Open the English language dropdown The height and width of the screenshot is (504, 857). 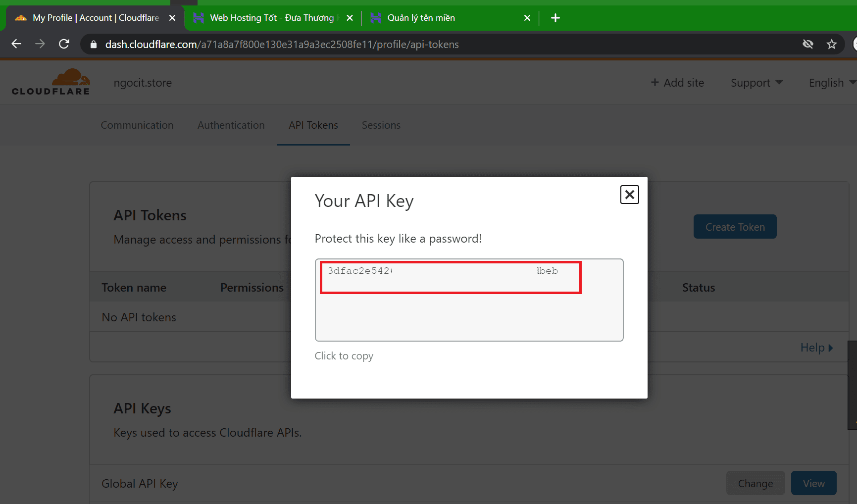[831, 83]
